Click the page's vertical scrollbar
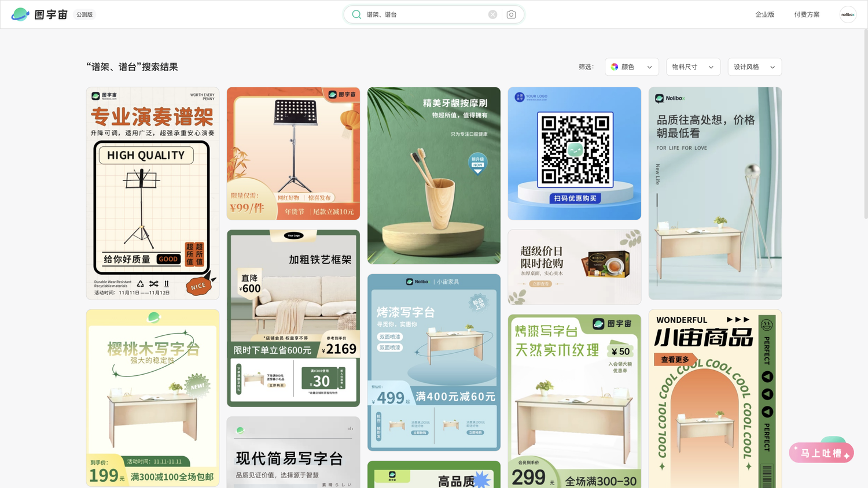The height and width of the screenshot is (488, 868). click(865, 124)
